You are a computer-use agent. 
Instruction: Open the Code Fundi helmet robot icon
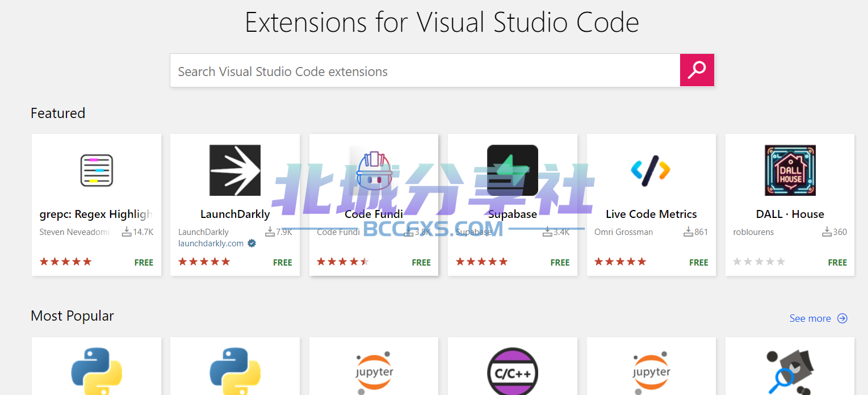click(374, 170)
